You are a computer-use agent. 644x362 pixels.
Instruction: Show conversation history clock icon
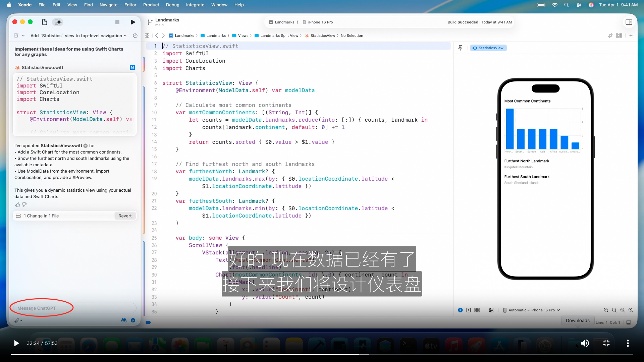pos(135,36)
